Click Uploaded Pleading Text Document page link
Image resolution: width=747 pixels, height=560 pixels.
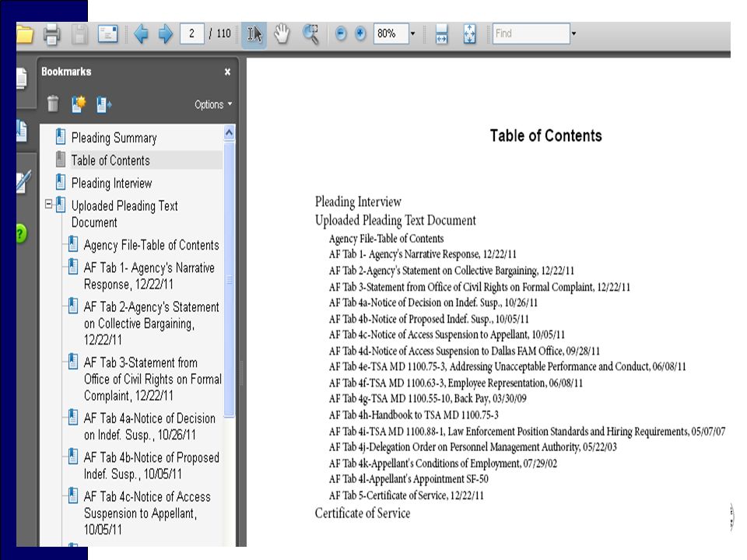[395, 220]
